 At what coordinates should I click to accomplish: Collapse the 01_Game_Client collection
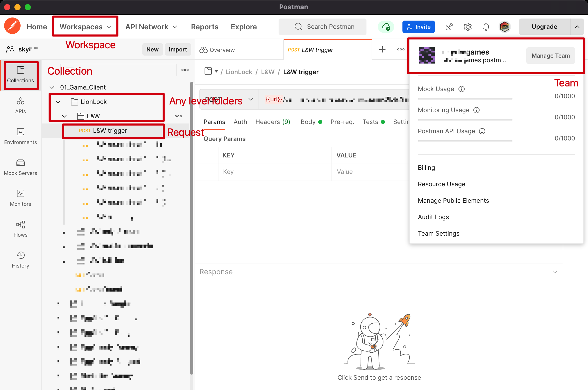(52, 87)
